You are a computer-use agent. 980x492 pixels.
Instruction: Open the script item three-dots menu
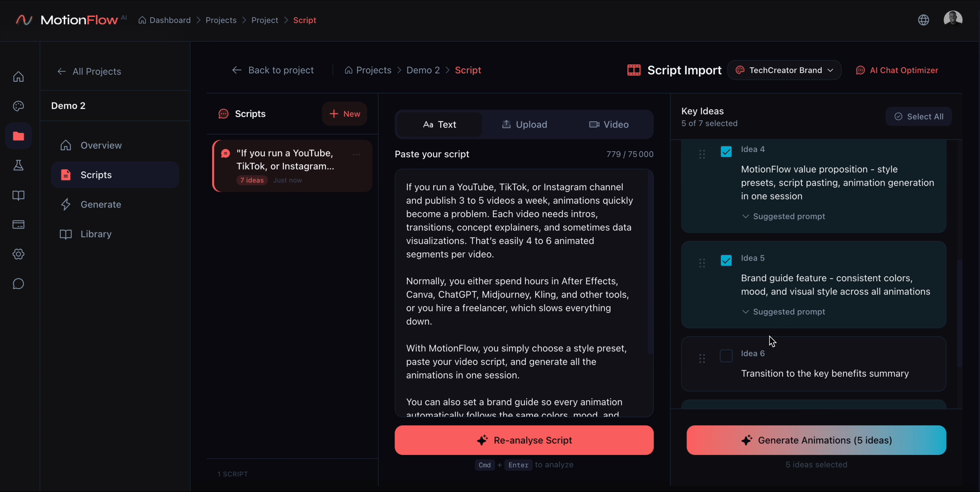tap(356, 155)
